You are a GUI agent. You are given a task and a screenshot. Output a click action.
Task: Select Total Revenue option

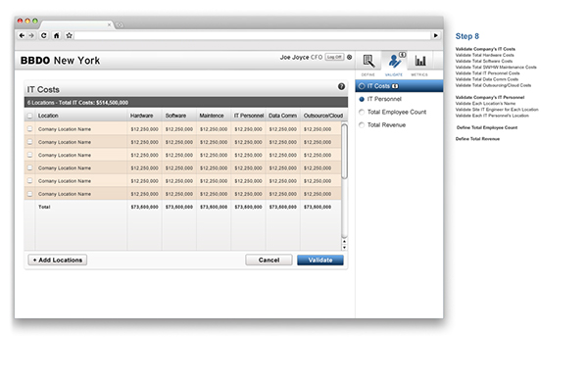382,125
